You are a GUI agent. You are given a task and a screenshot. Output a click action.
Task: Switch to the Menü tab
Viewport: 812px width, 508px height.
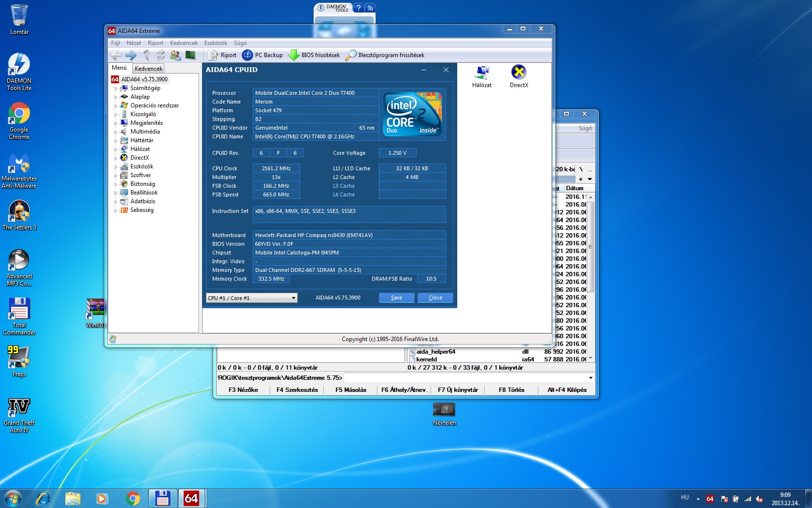click(x=119, y=68)
